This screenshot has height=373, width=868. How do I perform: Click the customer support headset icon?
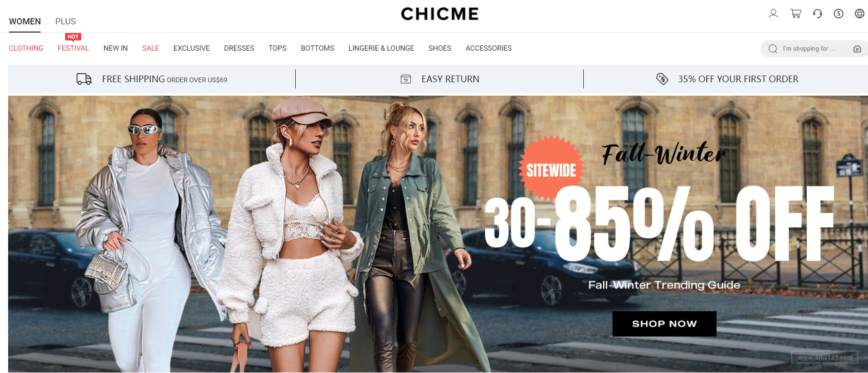pos(817,13)
